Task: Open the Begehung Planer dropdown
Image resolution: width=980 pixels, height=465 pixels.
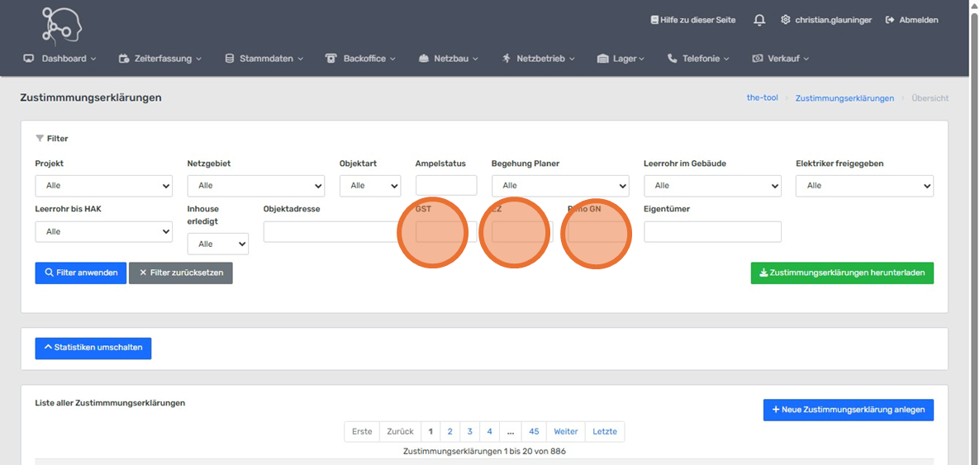Action: [x=559, y=186]
